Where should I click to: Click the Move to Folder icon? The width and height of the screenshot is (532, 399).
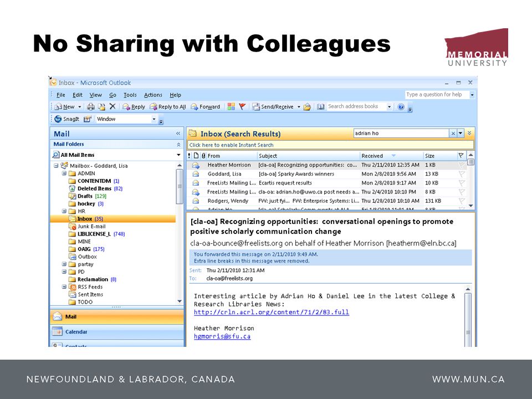coord(101,107)
